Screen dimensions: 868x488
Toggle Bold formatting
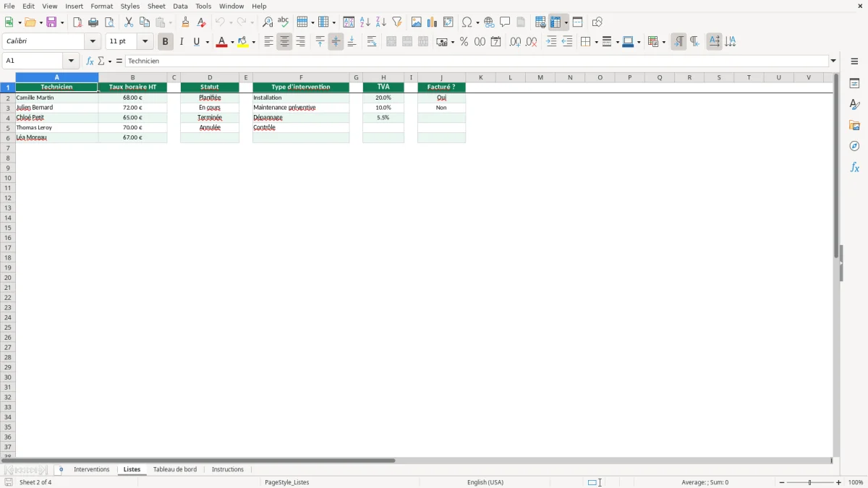(166, 42)
